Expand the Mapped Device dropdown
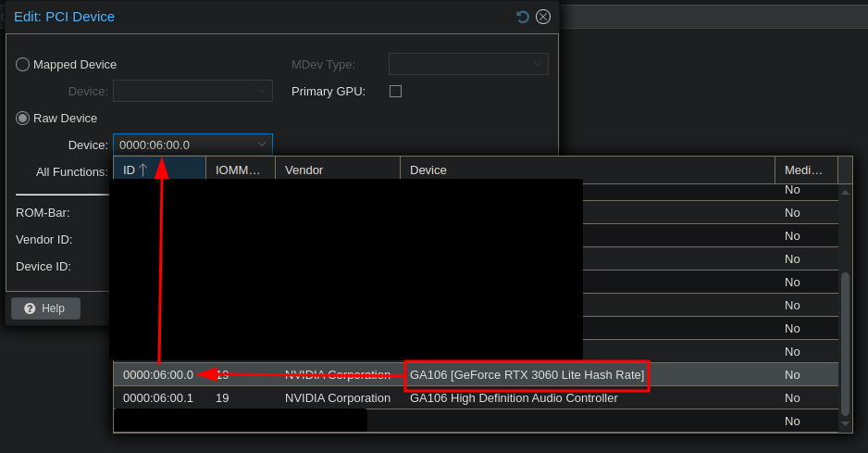 (262, 91)
